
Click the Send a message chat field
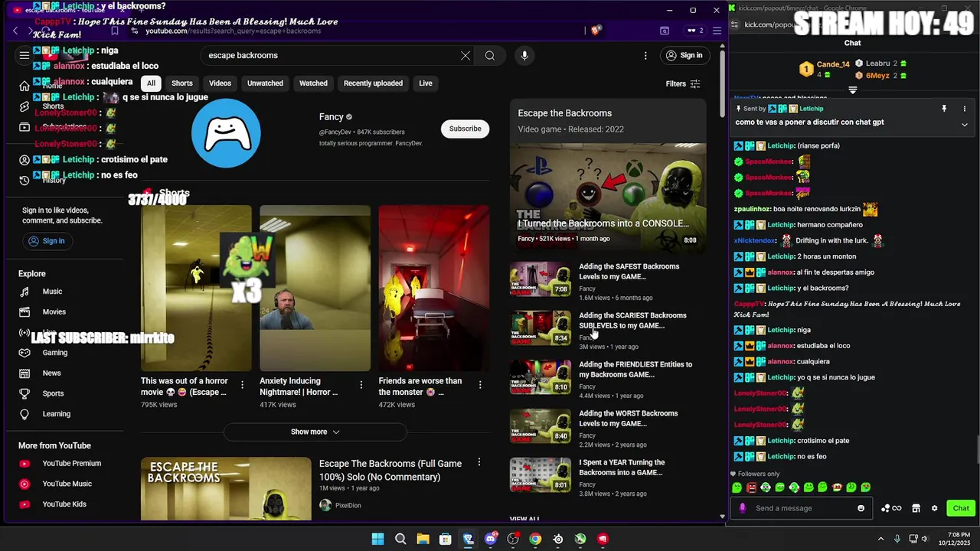pos(800,508)
